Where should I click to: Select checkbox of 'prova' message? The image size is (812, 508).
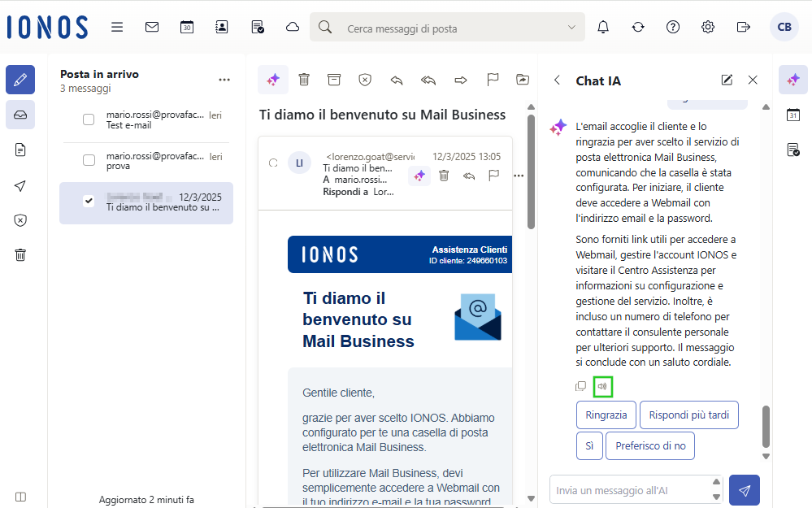click(x=89, y=160)
